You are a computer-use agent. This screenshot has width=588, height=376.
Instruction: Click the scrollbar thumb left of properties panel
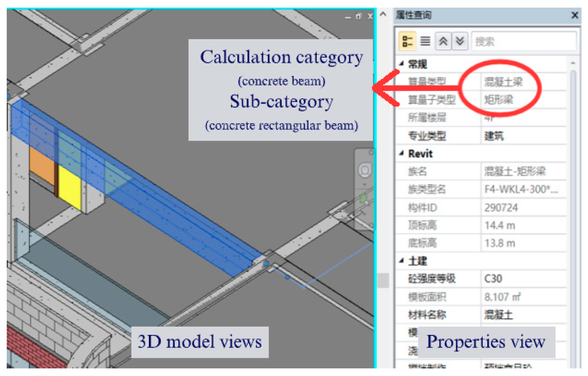click(383, 280)
